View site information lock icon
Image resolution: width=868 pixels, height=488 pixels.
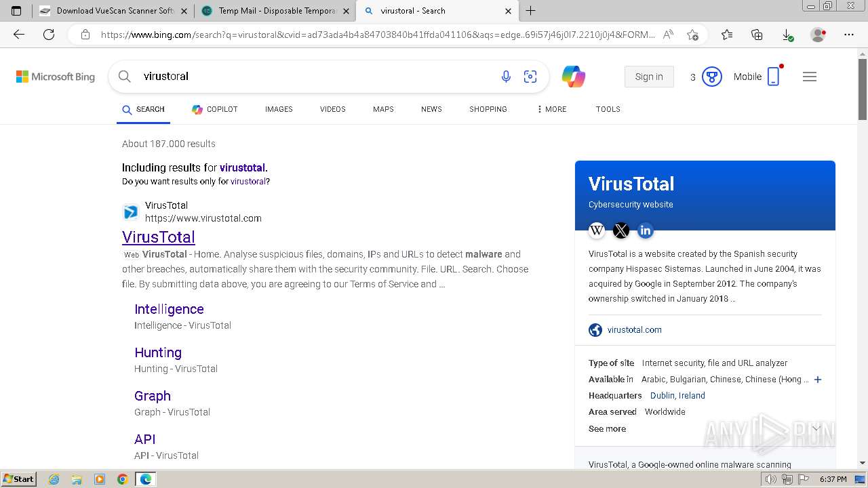point(85,35)
